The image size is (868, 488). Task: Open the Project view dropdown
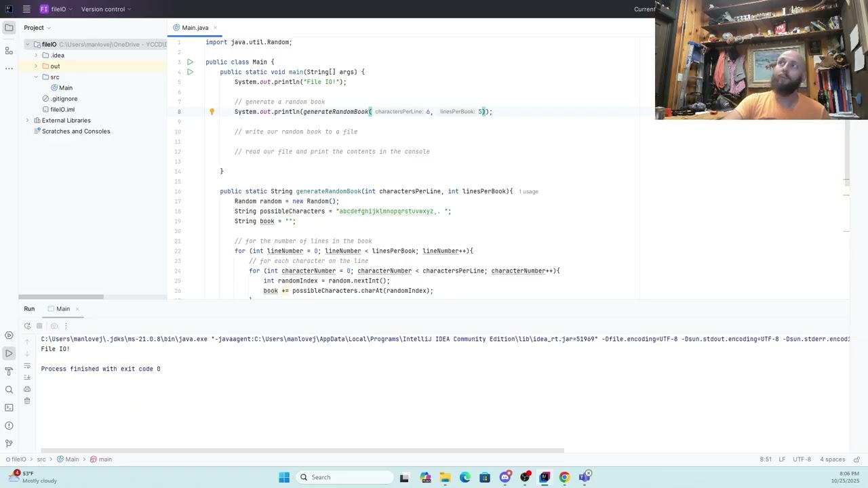coord(37,28)
